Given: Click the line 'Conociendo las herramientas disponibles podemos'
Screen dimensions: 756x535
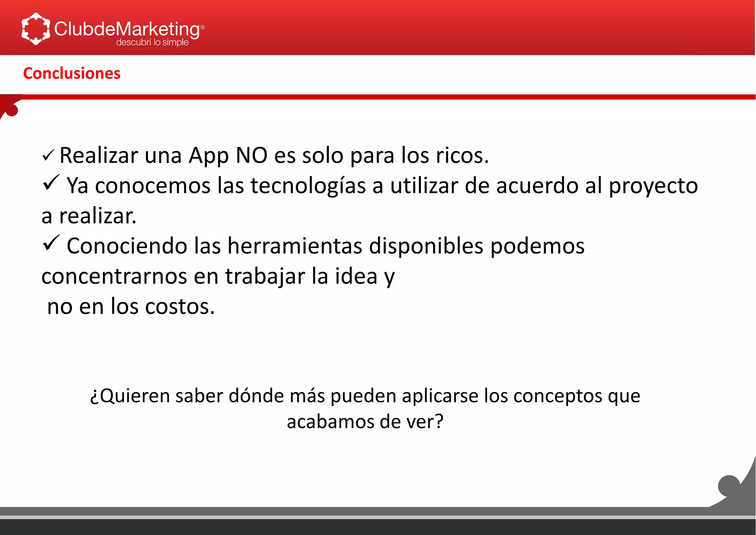Looking at the screenshot, I should (x=326, y=246).
